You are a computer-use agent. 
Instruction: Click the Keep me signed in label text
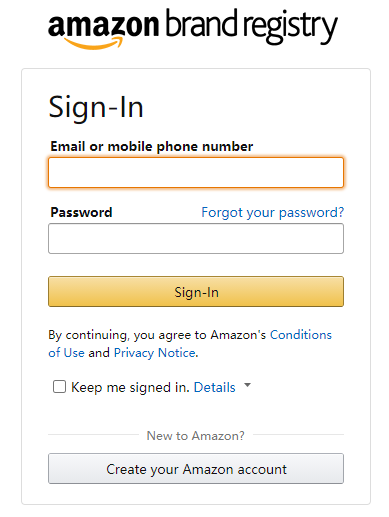130,388
